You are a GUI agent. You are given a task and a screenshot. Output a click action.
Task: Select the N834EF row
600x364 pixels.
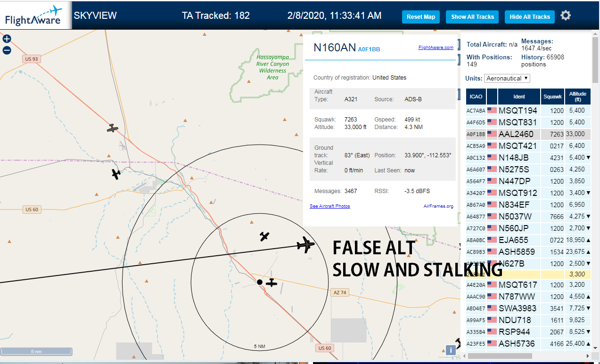tap(528, 205)
